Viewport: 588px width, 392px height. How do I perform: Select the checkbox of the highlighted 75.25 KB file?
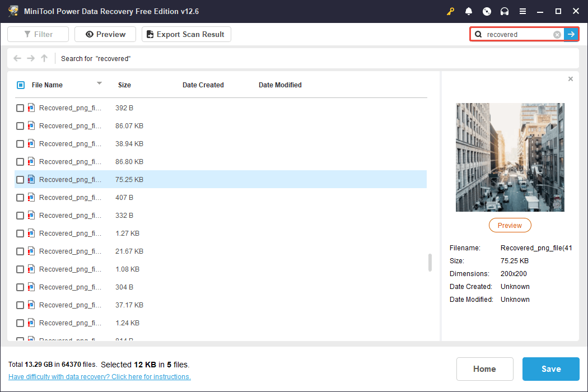[20, 179]
